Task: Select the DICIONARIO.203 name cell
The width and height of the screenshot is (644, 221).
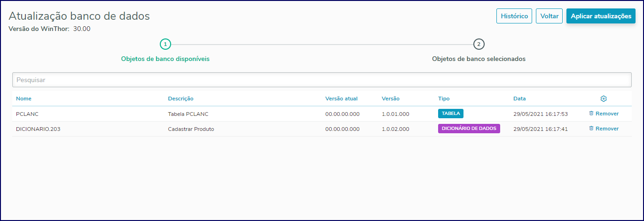Action: 38,129
